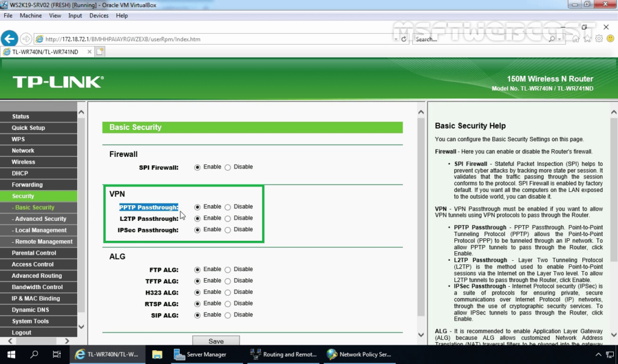
Task: Open the VirtualBox Help menu
Action: tap(122, 16)
